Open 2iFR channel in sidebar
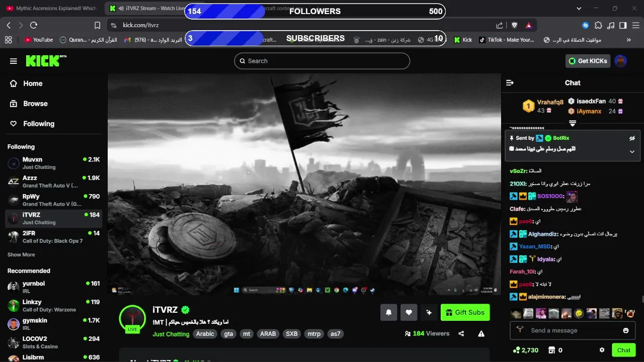Viewport: 644px width, 362px height. 54,237
